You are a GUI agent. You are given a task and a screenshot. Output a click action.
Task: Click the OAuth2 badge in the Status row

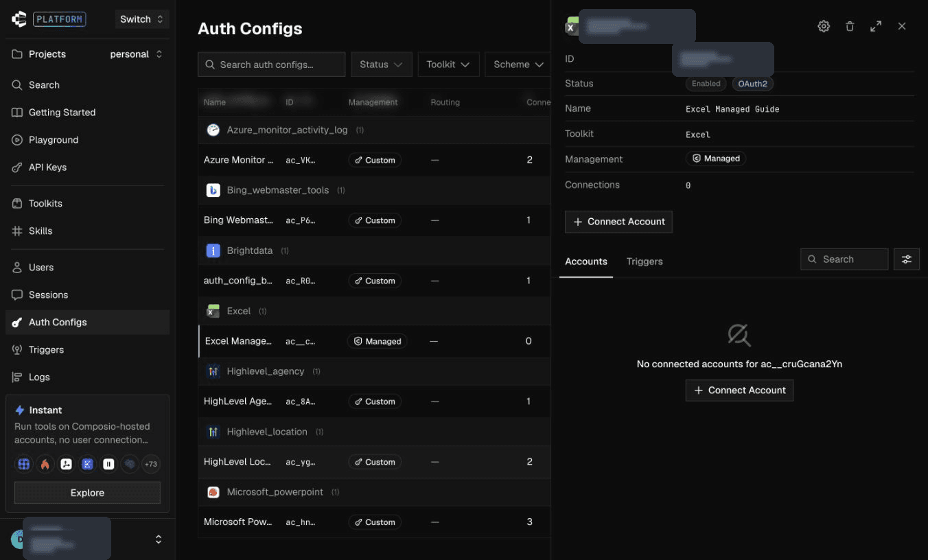click(x=752, y=84)
